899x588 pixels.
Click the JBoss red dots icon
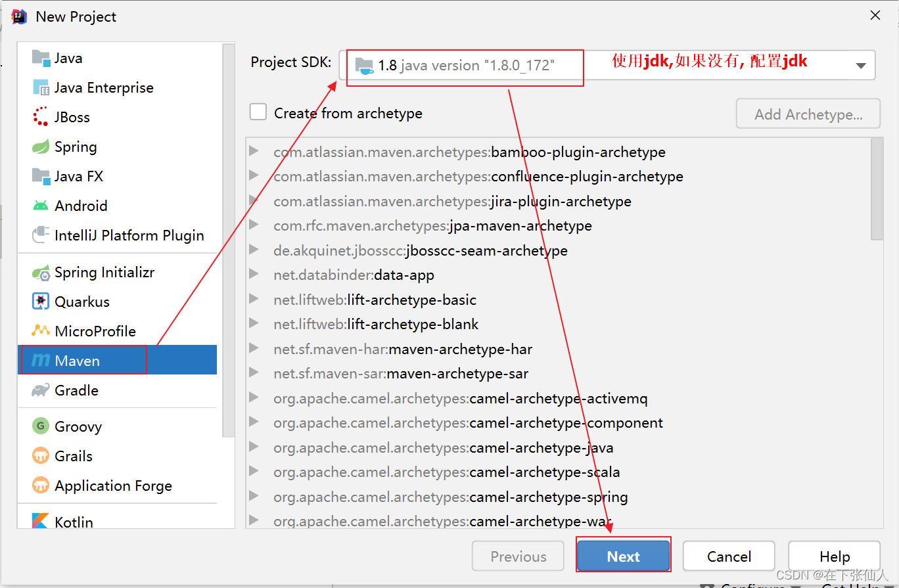(41, 117)
